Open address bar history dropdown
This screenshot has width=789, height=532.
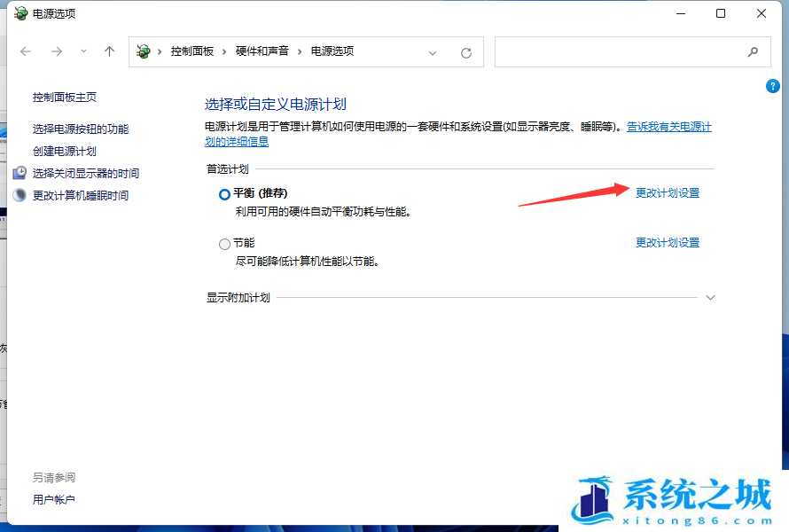pos(433,52)
